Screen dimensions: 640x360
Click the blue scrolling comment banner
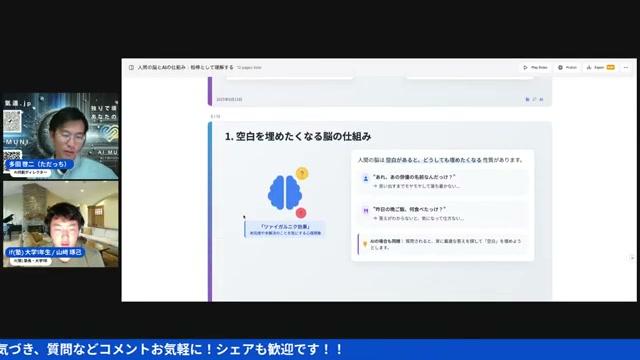(320, 349)
